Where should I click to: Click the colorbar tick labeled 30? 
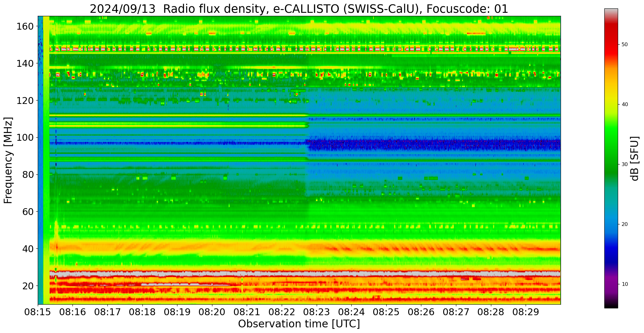point(624,164)
